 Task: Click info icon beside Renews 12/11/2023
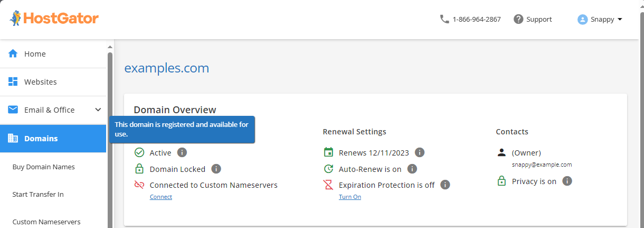tap(420, 152)
